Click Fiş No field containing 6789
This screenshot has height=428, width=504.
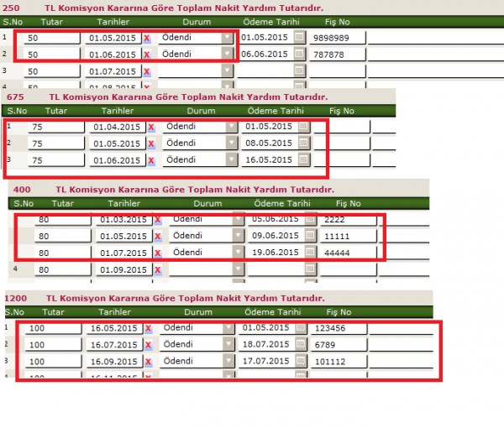point(339,345)
